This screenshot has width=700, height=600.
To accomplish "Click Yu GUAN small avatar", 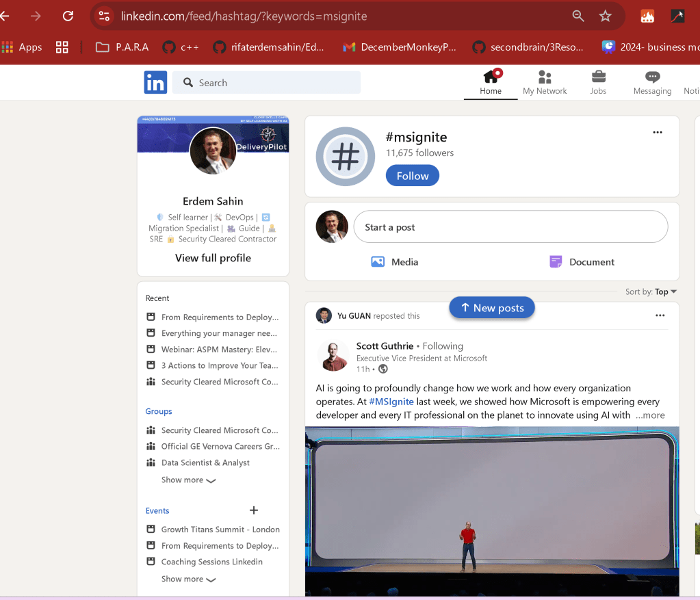I will pos(324,315).
